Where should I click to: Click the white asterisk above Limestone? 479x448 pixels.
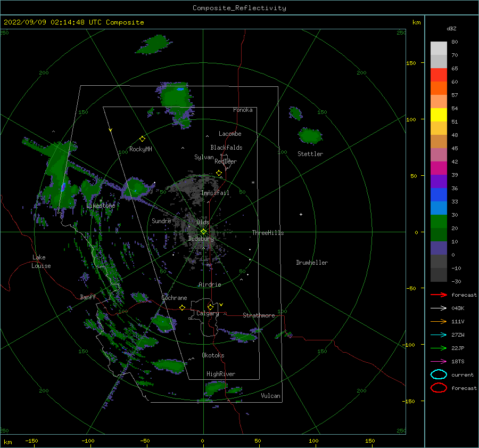click(101, 201)
